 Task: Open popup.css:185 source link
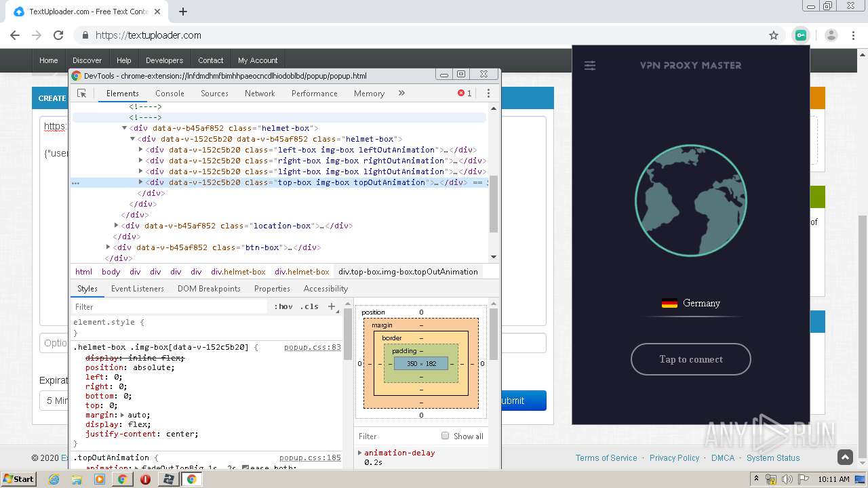coord(310,457)
